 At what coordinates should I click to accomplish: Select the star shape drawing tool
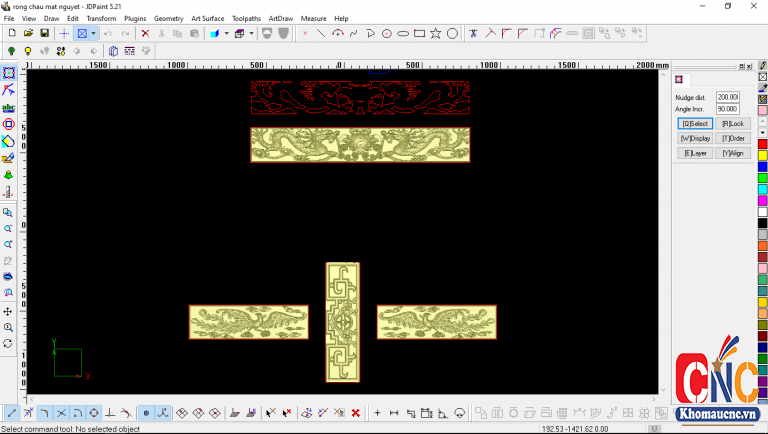436,33
